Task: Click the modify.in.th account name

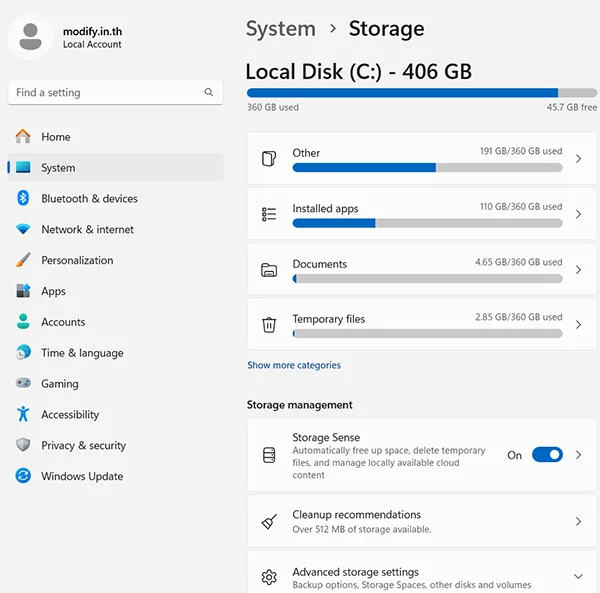Action: pos(92,31)
